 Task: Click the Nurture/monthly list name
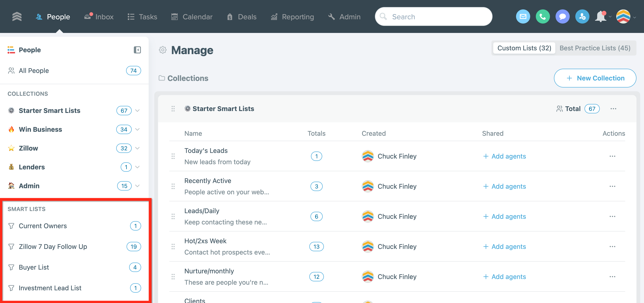tap(209, 271)
